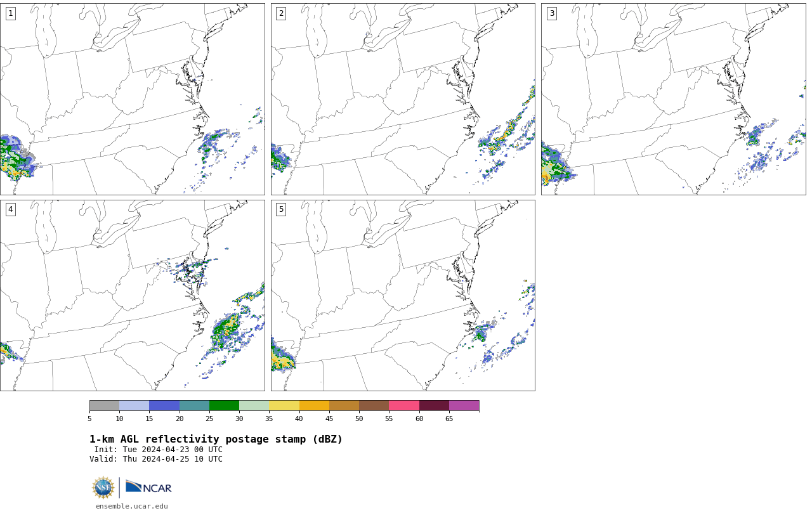This screenshot has height=513, width=812.
Task: Click the Init: Tue 2024-04-23 00 UTC text
Action: click(x=159, y=450)
